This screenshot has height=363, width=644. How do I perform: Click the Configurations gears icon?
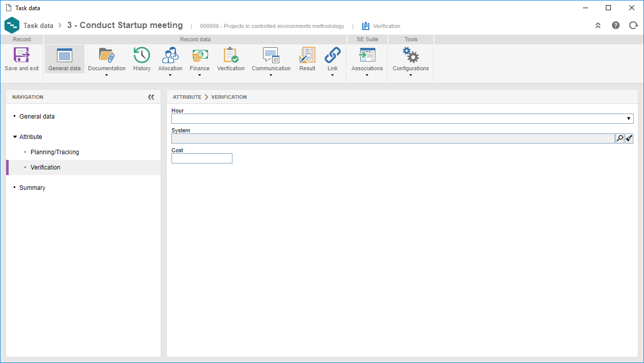[411, 55]
